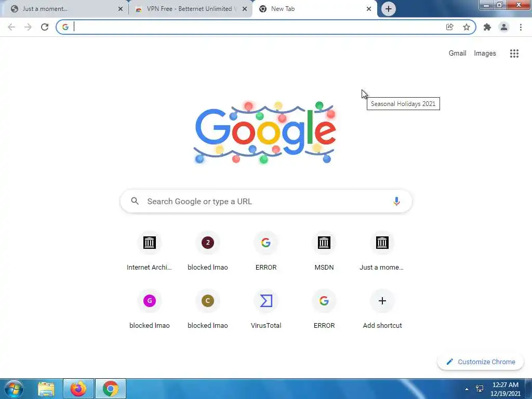Open the Images link
The width and height of the screenshot is (532, 399).
click(485, 54)
